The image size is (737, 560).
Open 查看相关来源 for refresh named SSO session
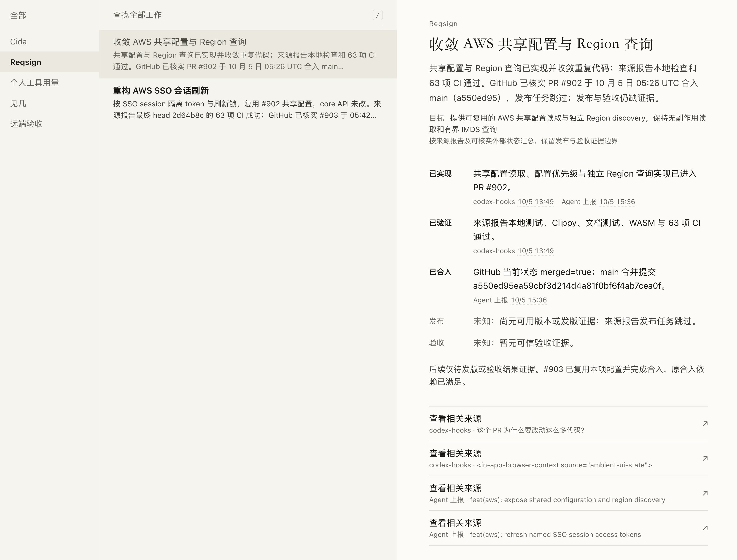(x=568, y=528)
